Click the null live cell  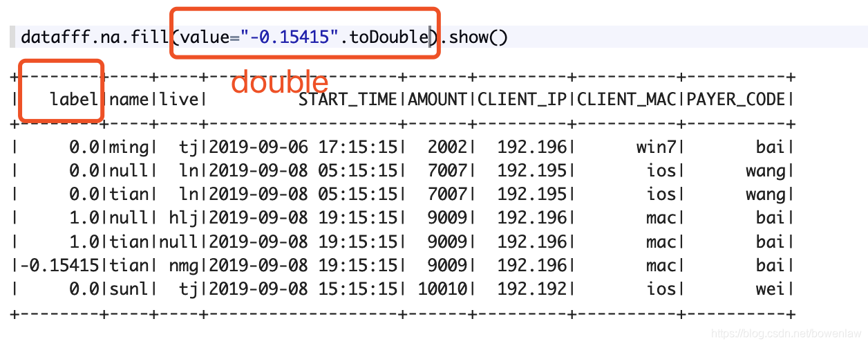178,242
